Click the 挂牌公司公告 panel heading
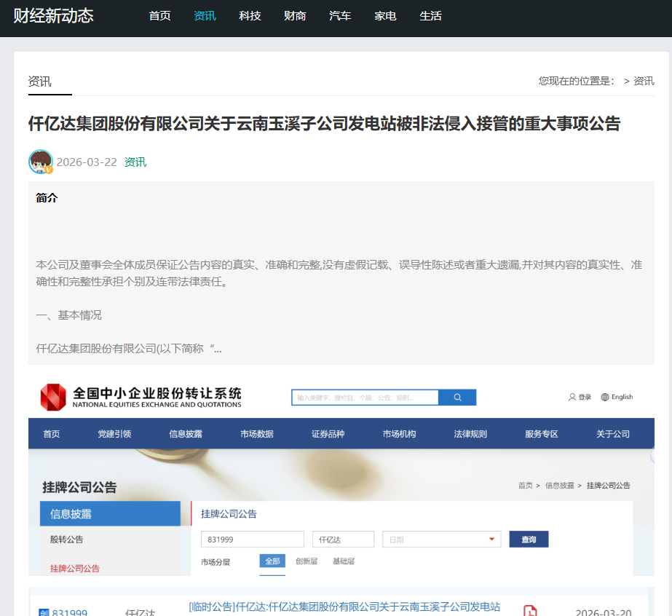The height and width of the screenshot is (616, 672). pyautogui.click(x=229, y=513)
